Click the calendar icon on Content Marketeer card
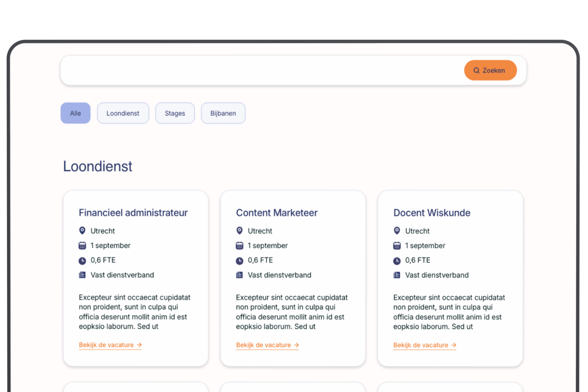The width and height of the screenshot is (588, 392). click(x=240, y=246)
